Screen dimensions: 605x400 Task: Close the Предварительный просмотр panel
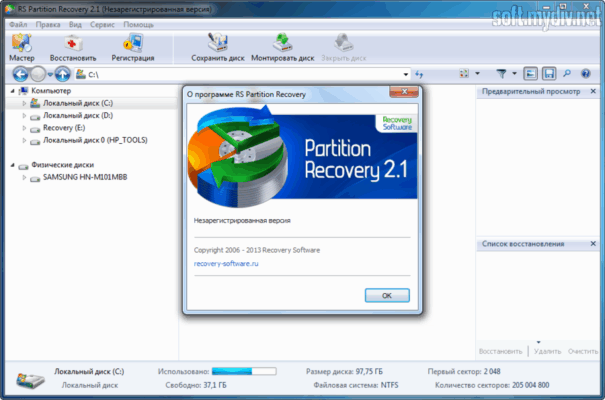coord(593,91)
